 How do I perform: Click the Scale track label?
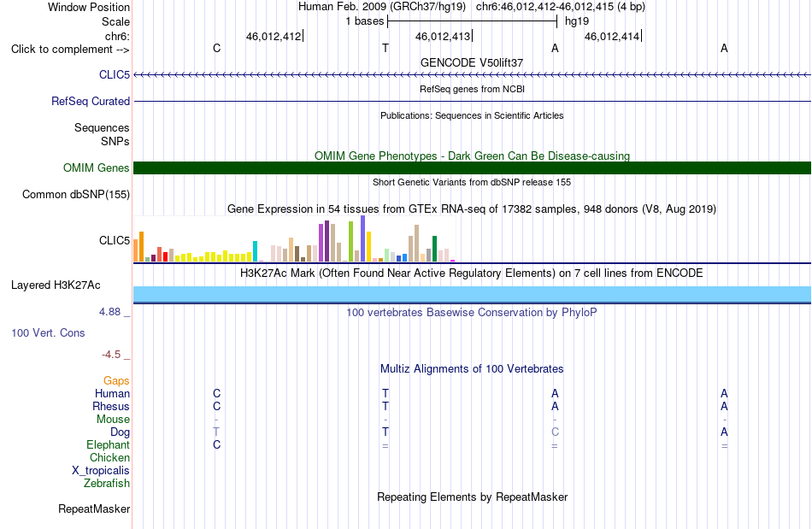pos(115,21)
